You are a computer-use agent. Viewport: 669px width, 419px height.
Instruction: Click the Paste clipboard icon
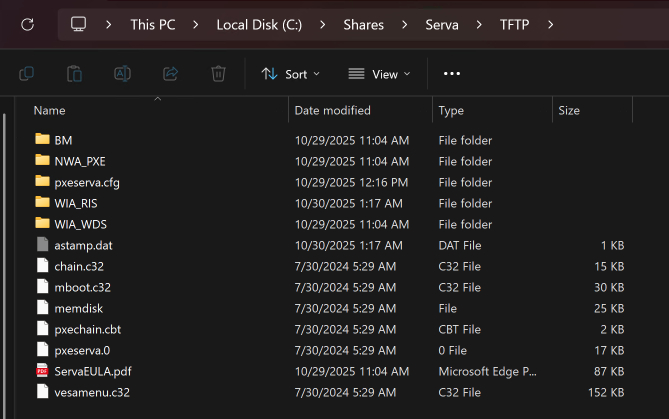74,74
